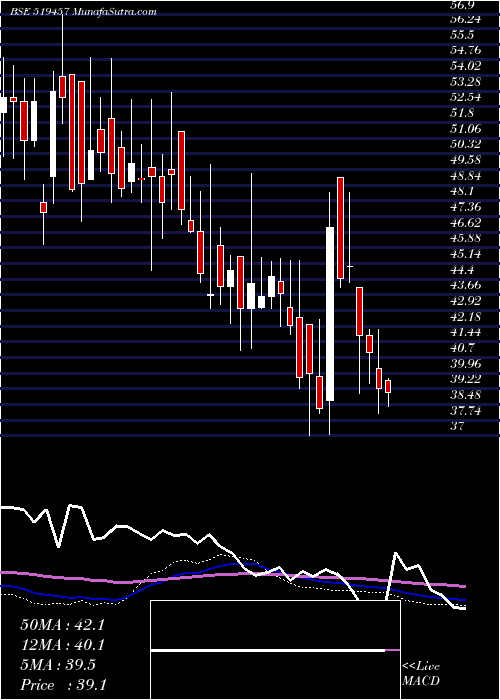Viewport: 500px width, 700px height.
Task: Select the 37.74 price axis label
Action: click(x=467, y=411)
